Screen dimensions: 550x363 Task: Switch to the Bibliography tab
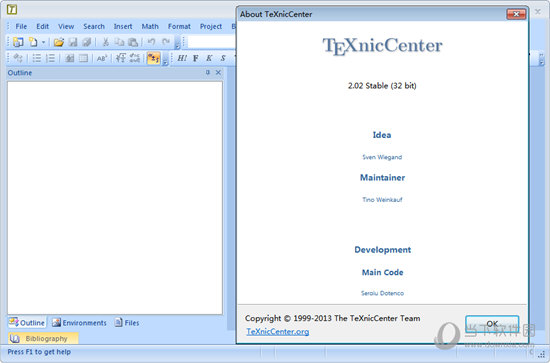point(43,338)
